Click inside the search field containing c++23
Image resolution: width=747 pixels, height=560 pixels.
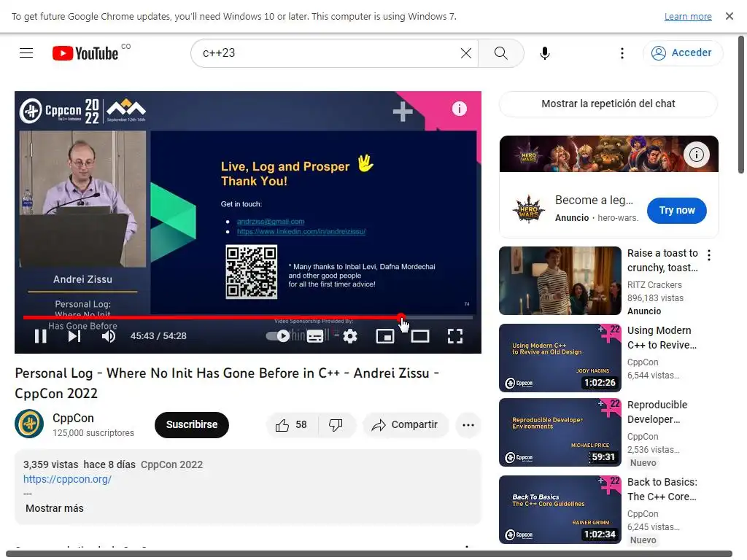[x=329, y=52]
